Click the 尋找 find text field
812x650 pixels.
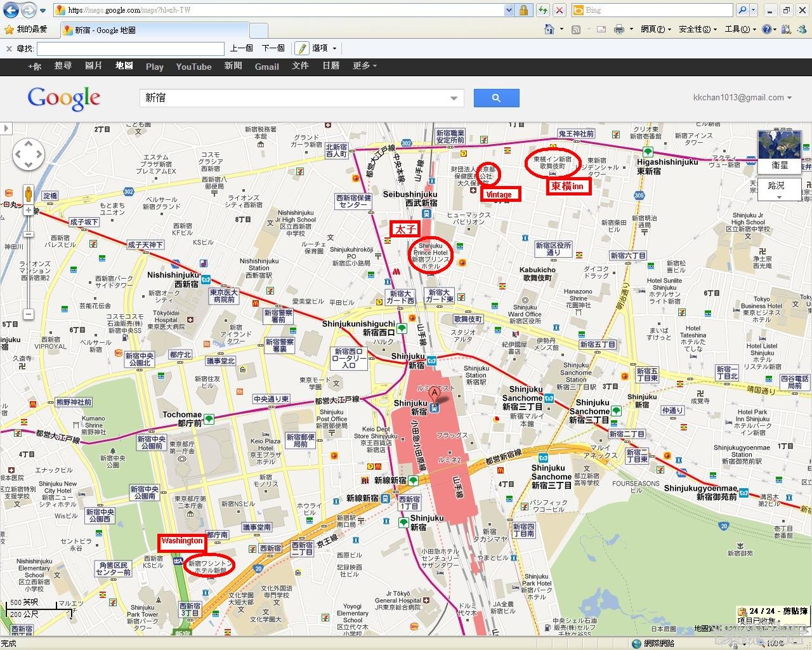[131, 48]
